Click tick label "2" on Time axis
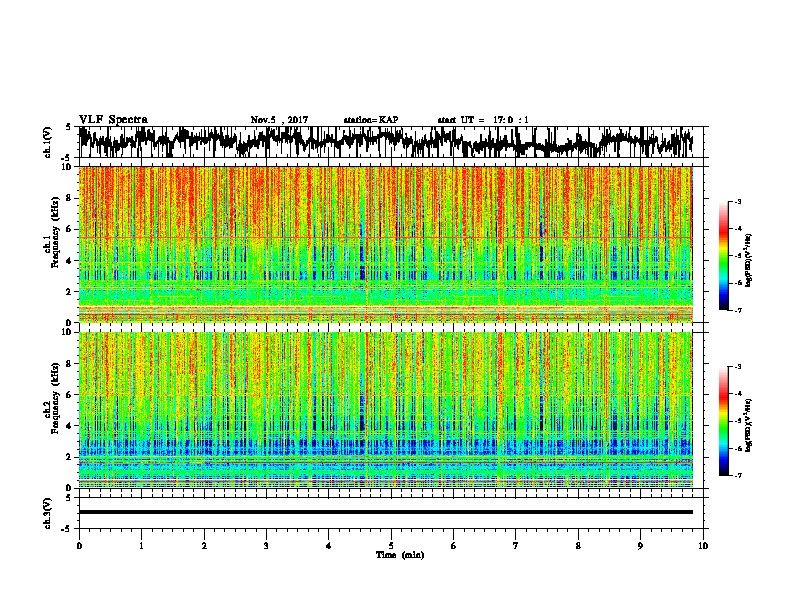The image size is (792, 612). [x=204, y=546]
